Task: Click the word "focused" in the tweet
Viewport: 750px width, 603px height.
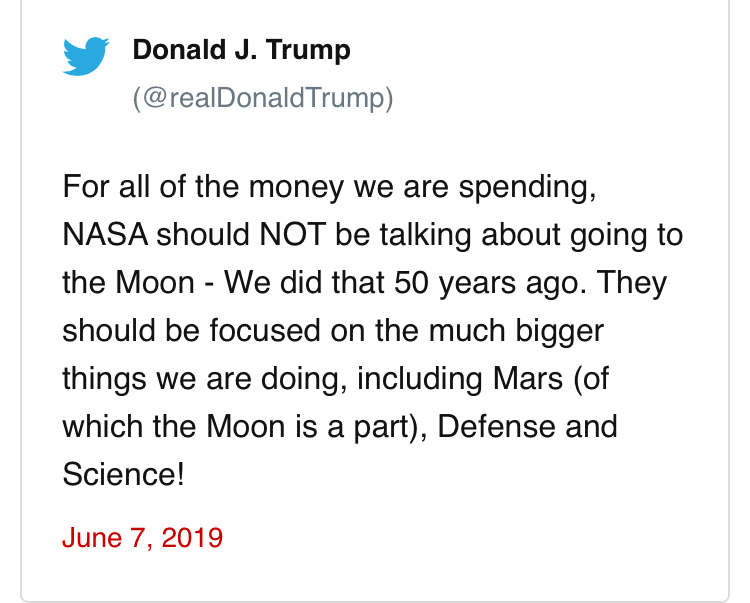Action: pos(265,331)
